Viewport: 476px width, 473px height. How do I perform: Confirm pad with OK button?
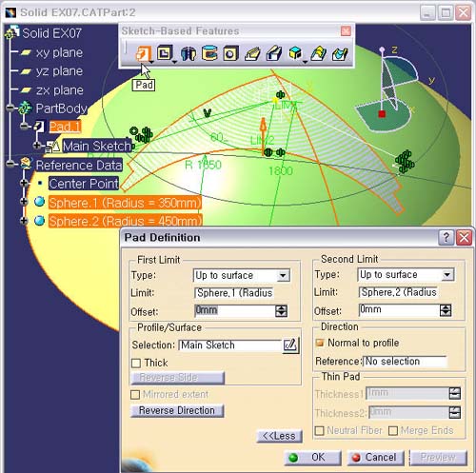coord(312,458)
